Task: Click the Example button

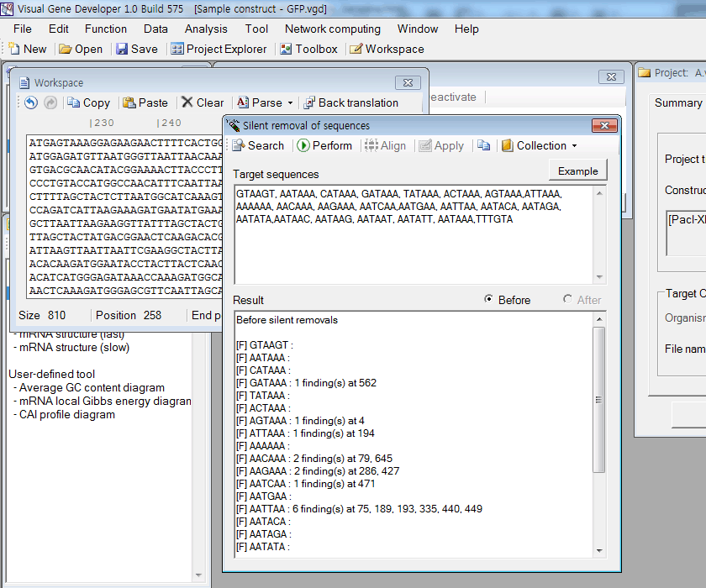Action: tap(577, 171)
